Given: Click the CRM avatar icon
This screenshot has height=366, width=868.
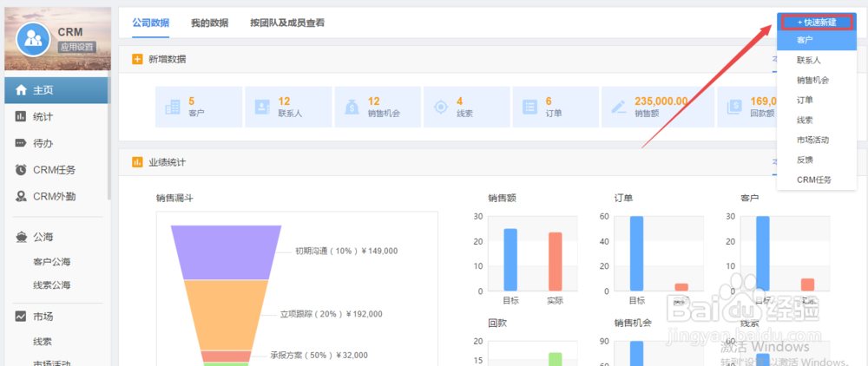Looking at the screenshot, I should pyautogui.click(x=34, y=37).
